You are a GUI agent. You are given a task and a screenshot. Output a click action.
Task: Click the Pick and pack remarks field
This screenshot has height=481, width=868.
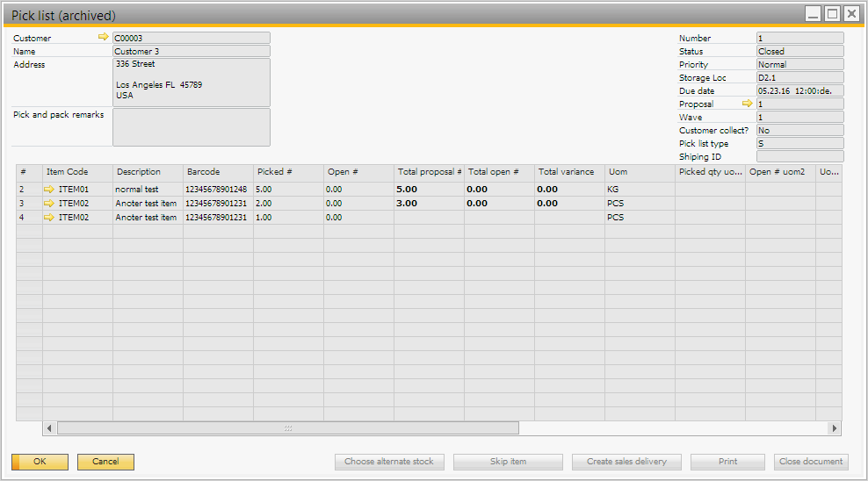tap(191, 127)
